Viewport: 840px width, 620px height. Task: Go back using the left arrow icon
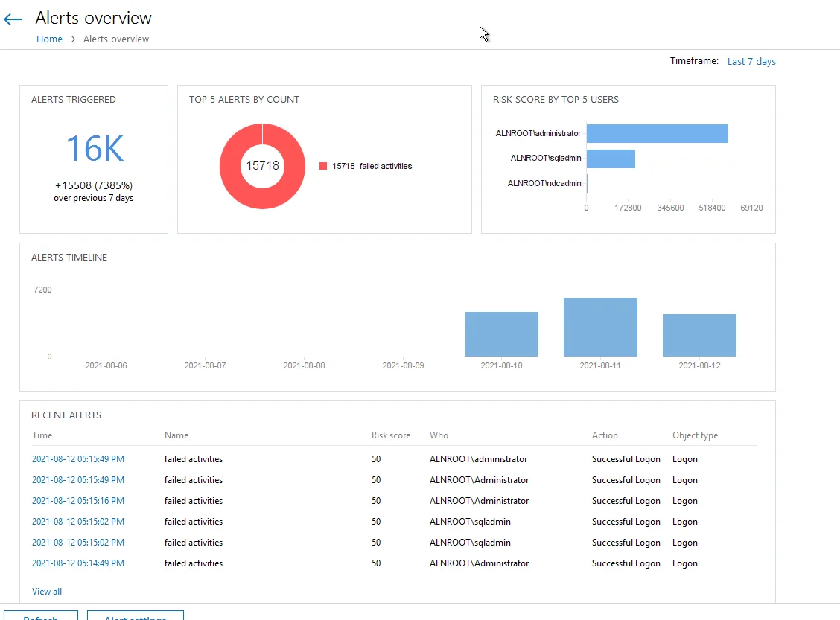13,20
